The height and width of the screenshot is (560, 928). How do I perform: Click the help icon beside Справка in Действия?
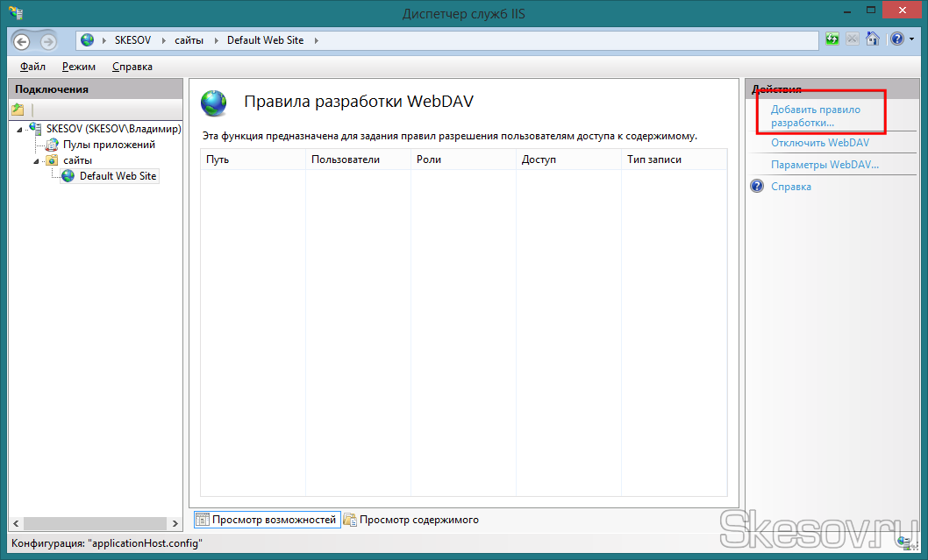757,187
